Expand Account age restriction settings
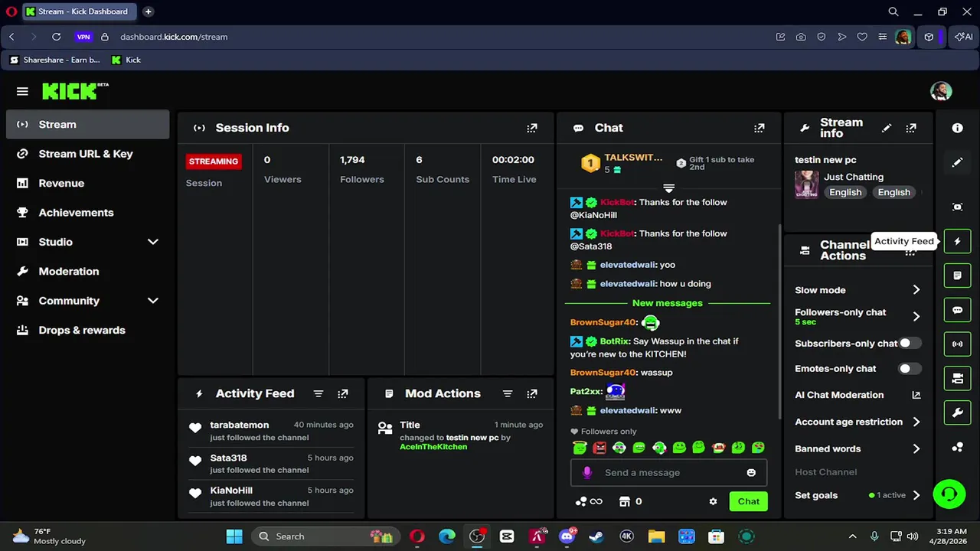 point(916,422)
